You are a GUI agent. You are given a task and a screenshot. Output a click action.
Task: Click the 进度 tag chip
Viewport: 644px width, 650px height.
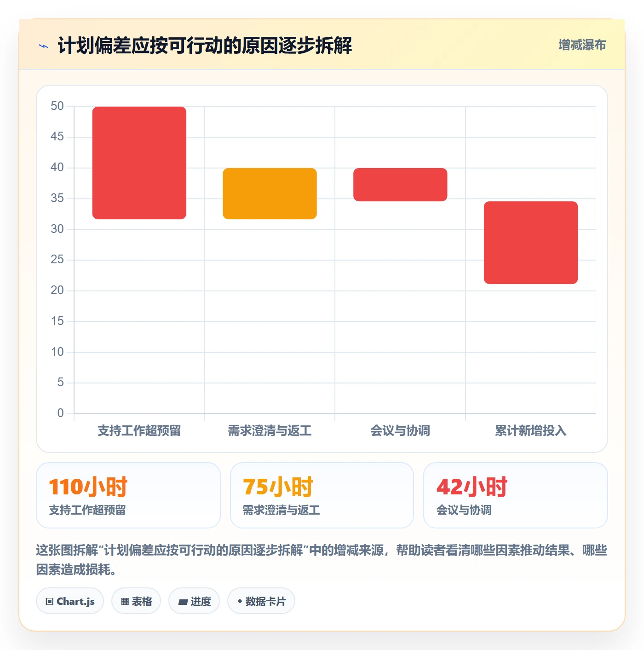194,601
